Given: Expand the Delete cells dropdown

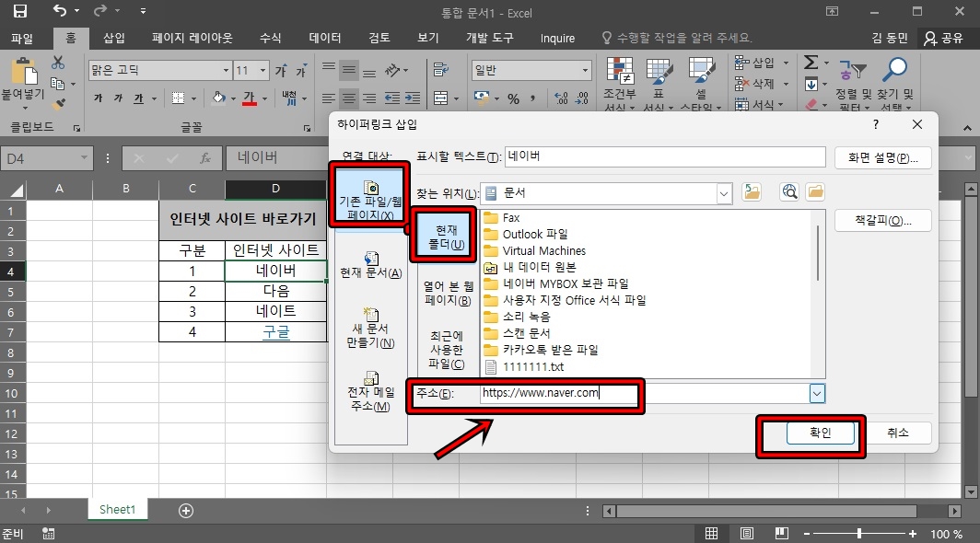Looking at the screenshot, I should click(786, 84).
